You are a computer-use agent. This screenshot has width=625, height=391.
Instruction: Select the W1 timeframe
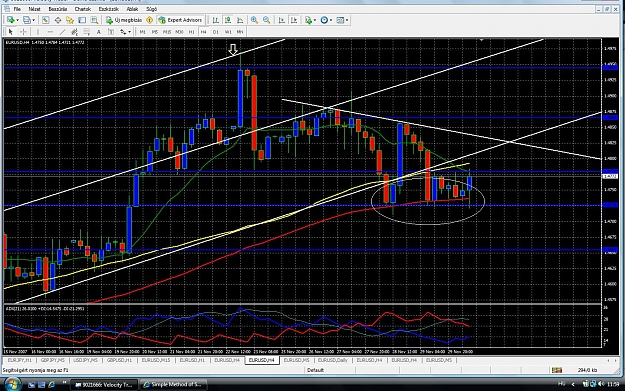pyautogui.click(x=228, y=31)
